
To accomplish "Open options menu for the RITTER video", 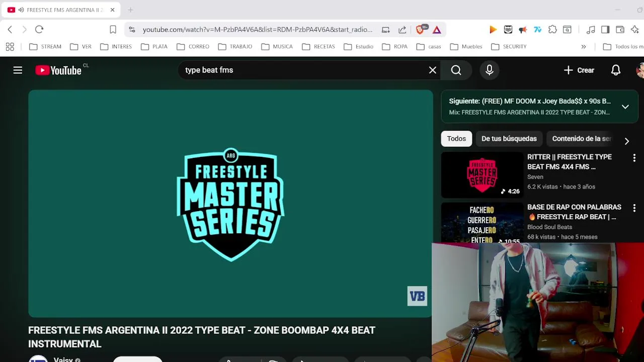I will point(634,158).
